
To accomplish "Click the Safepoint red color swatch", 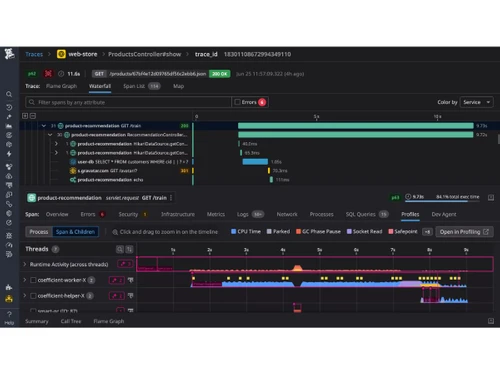I will [391, 231].
